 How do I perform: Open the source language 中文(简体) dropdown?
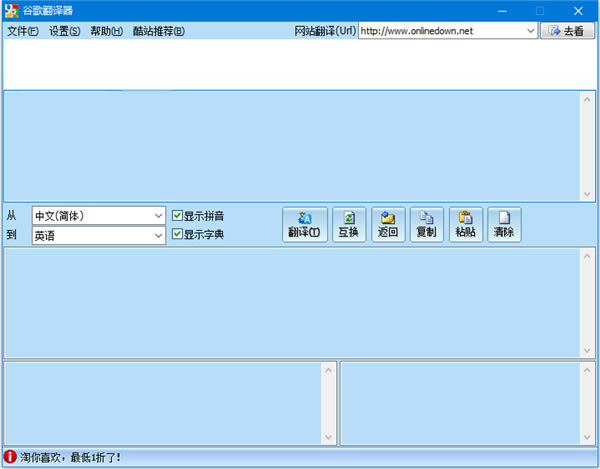[99, 216]
